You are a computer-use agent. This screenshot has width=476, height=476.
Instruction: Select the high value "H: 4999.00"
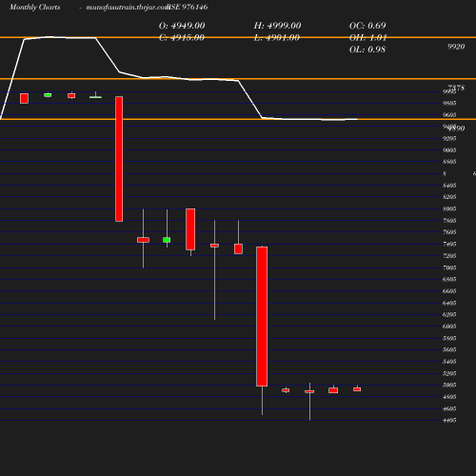(x=277, y=26)
